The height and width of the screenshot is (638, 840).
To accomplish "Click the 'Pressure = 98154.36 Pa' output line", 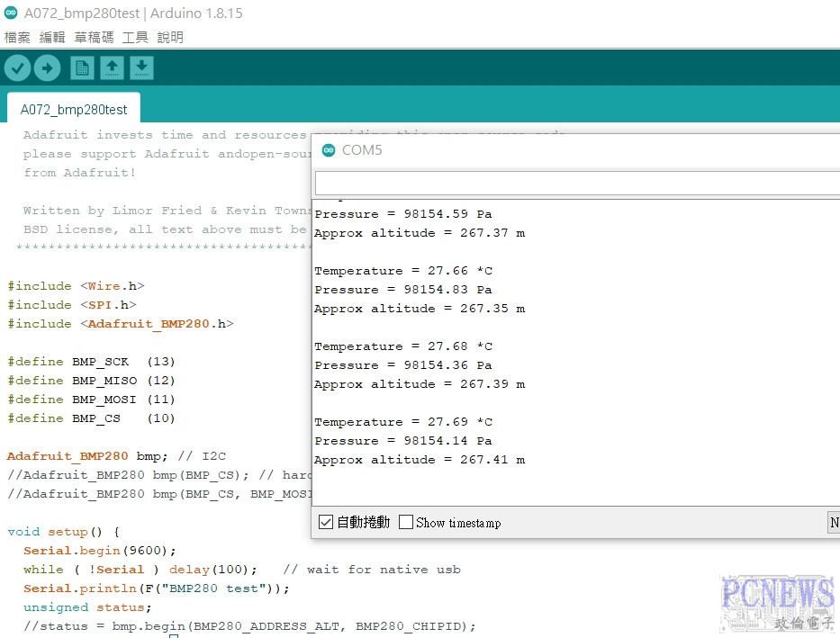I will (x=403, y=365).
